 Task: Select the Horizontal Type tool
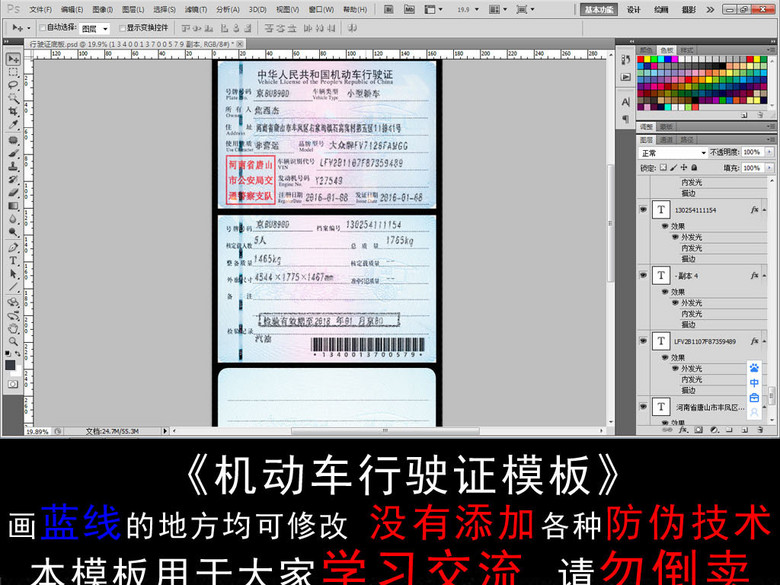13,261
